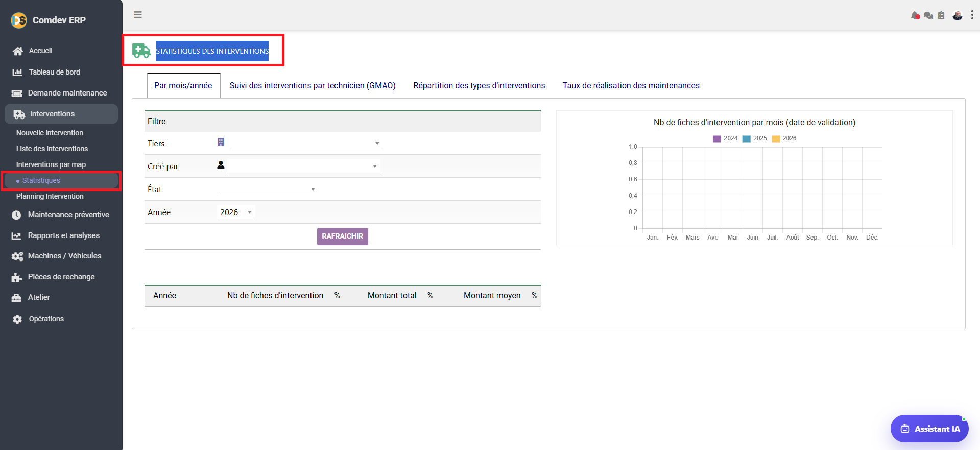Viewport: 980px width, 450px height.
Task: Click the Rapports et analyses graph icon
Action: (x=17, y=236)
